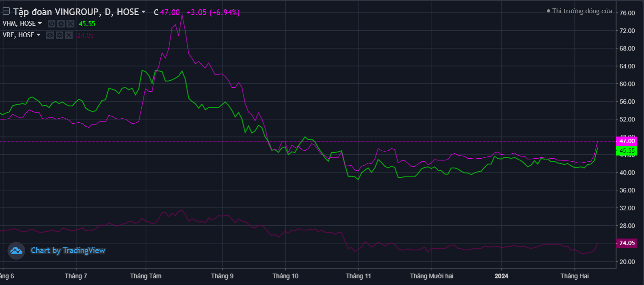
Task: Remove the VHM series using its X icon
Action: [70, 24]
